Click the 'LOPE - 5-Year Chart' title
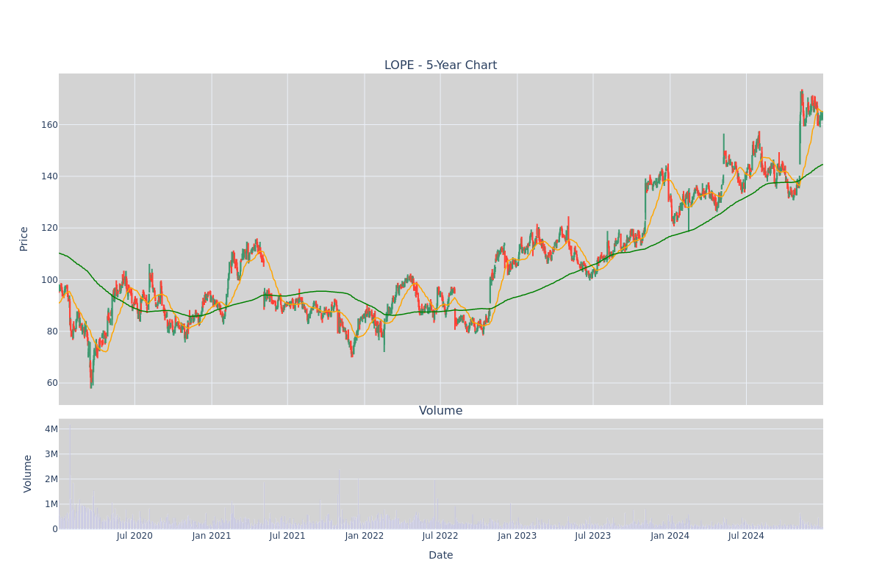 (440, 65)
